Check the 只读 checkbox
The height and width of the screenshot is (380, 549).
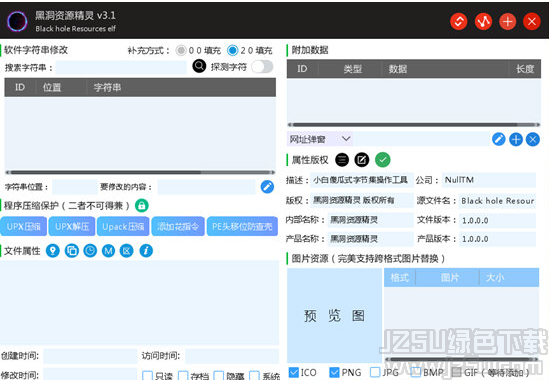click(147, 376)
